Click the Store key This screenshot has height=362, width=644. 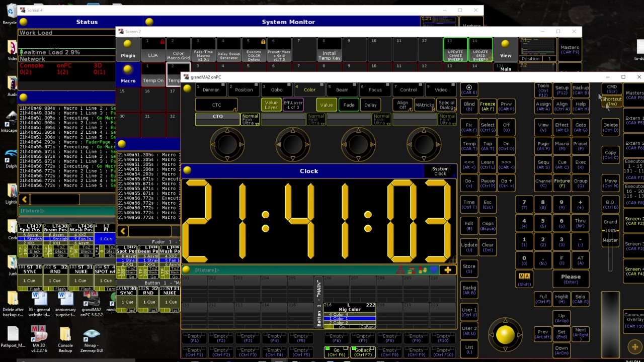[469, 269]
